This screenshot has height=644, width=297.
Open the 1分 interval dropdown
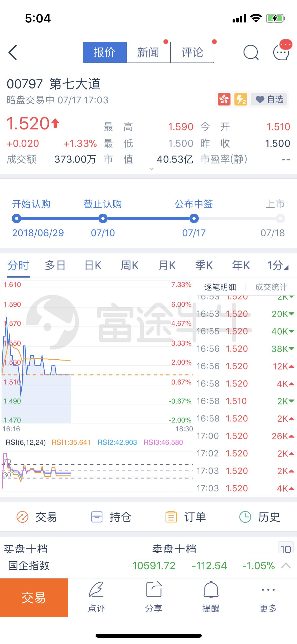tap(278, 265)
